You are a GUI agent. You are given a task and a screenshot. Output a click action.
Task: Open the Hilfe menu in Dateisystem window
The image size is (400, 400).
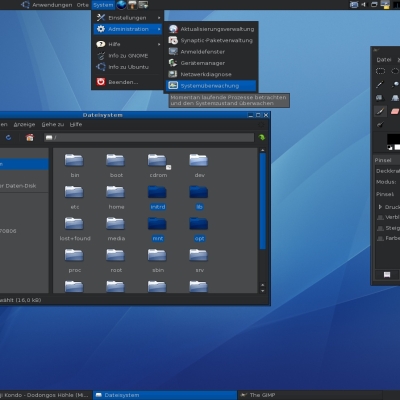click(76, 124)
